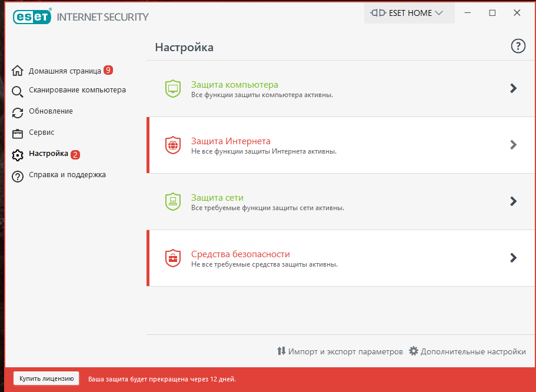
Task: Click the gear icon beside Настройка
Action: (18, 155)
